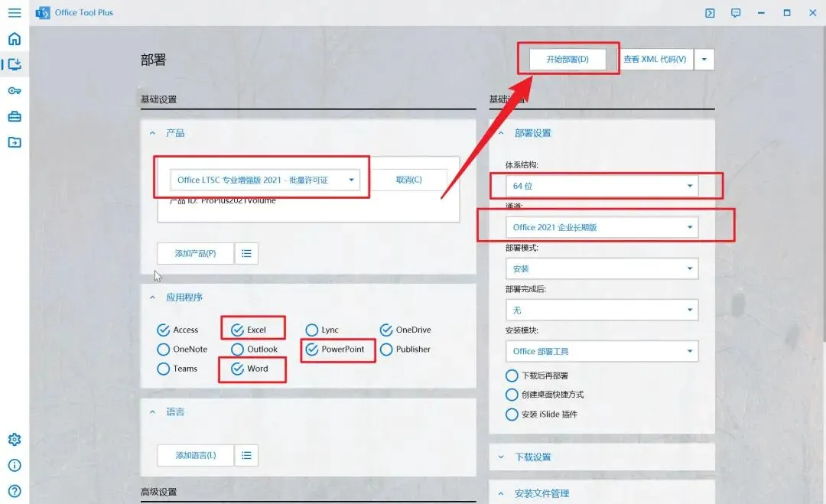This screenshot has width=826, height=504.
Task: Open the Office LTSC 2021 product dropdown
Action: [x=265, y=180]
